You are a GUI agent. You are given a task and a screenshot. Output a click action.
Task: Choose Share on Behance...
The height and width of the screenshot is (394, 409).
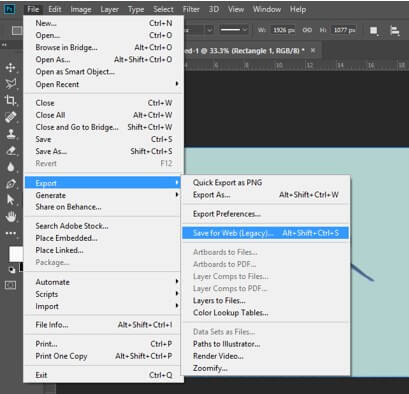(x=104, y=207)
